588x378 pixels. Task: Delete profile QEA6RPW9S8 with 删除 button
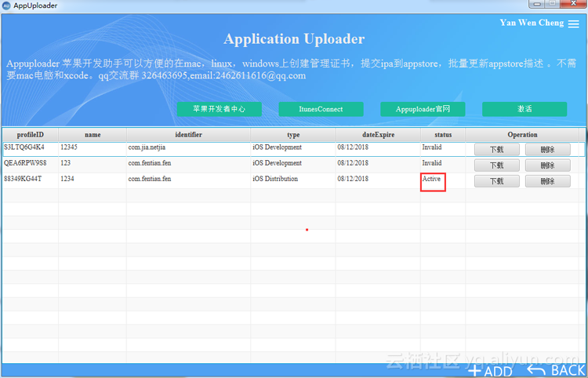point(547,165)
